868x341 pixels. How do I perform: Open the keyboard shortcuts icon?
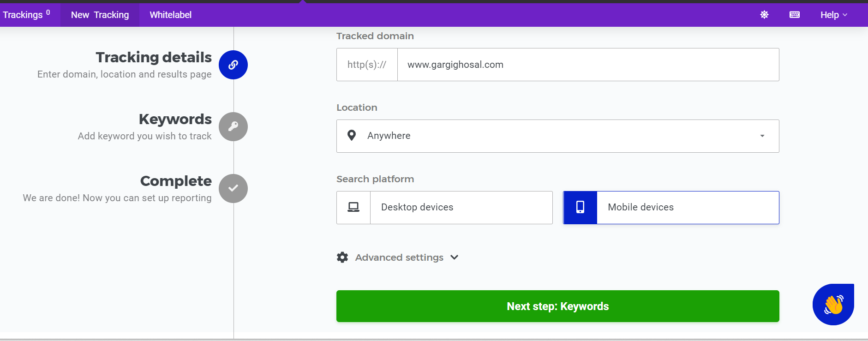(x=795, y=15)
